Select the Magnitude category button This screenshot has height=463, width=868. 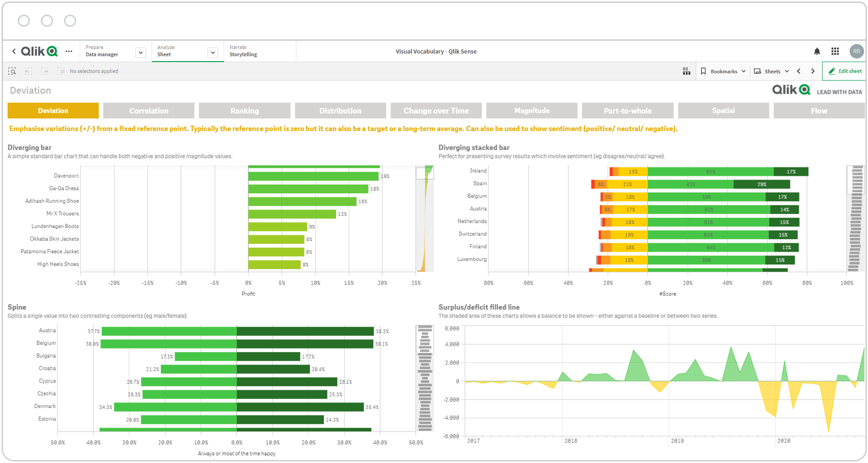pos(532,110)
